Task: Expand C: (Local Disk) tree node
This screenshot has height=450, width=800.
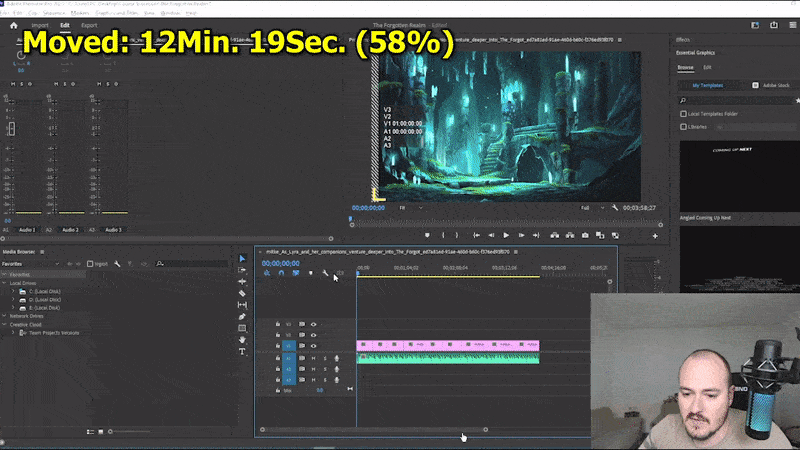Action: click(13, 291)
